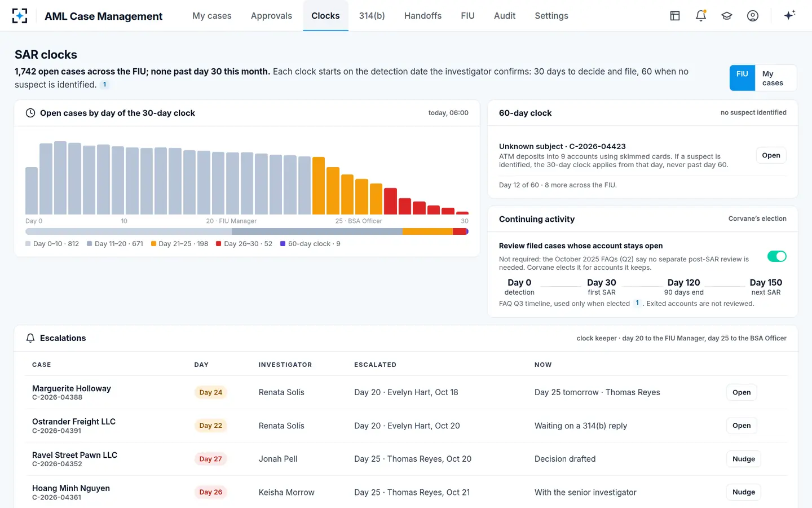Click the Day 26–30 · 52 legend swatch
The image size is (812, 508).
(219, 244)
